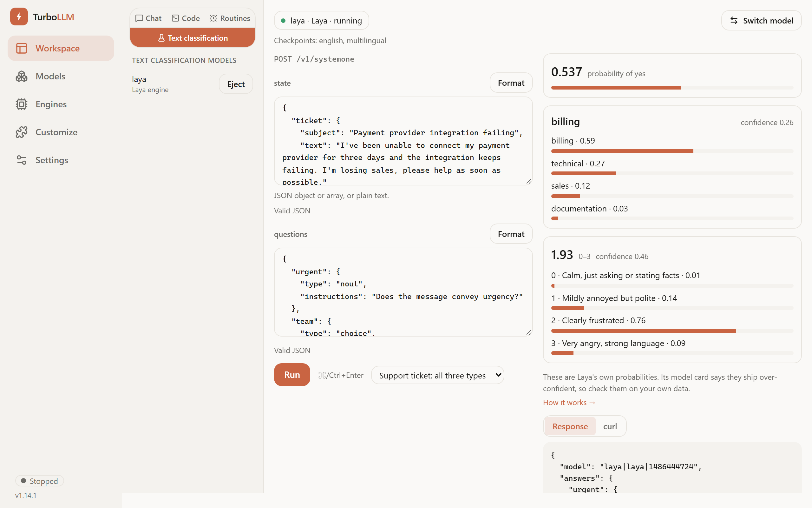Click the swap arrows icon in Switch model

[734, 21]
